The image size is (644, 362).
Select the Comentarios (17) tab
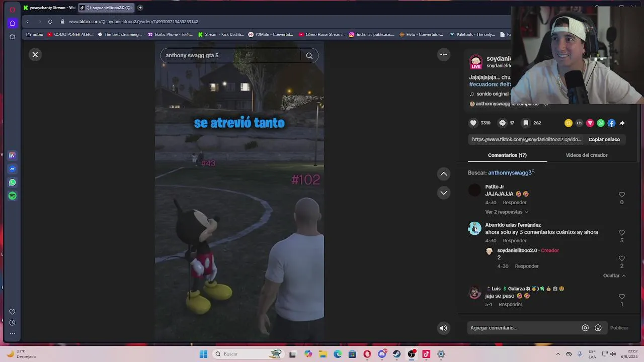pos(507,155)
